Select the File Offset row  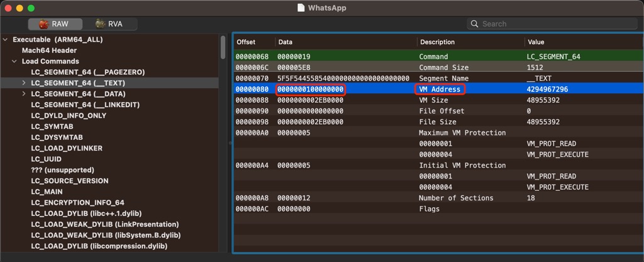tap(438, 111)
